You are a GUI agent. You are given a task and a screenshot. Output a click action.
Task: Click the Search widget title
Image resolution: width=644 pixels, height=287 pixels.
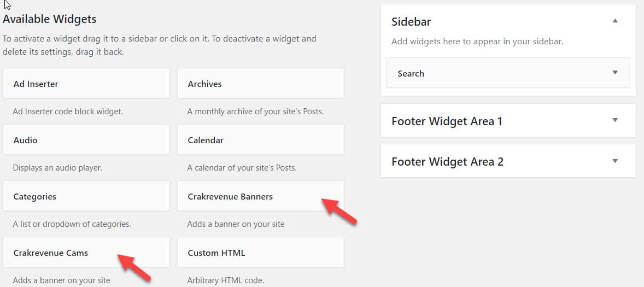click(411, 73)
